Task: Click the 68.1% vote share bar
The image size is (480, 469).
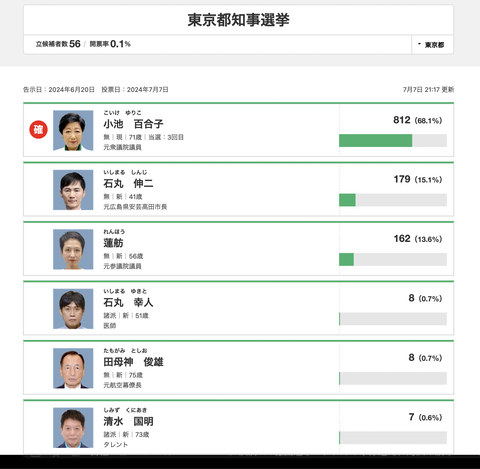Action: 393,140
